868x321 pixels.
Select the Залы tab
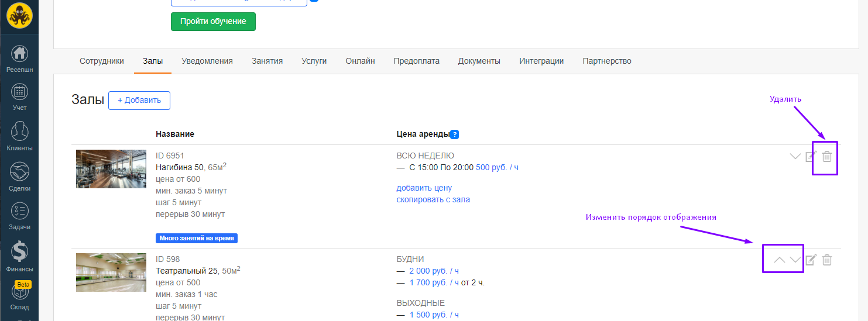pos(153,61)
